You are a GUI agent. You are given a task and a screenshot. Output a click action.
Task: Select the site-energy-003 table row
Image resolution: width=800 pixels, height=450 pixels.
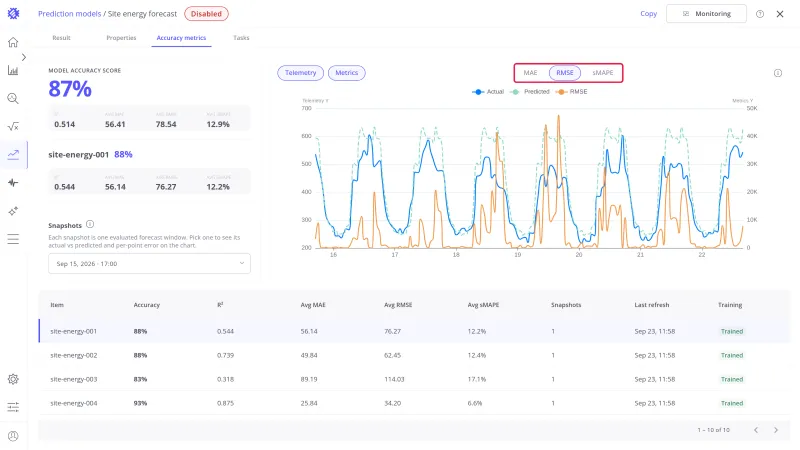414,379
